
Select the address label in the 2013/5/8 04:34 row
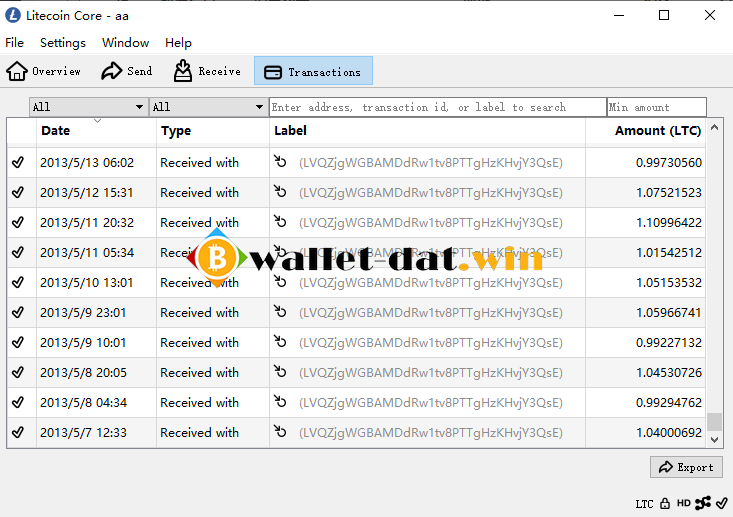click(431, 402)
